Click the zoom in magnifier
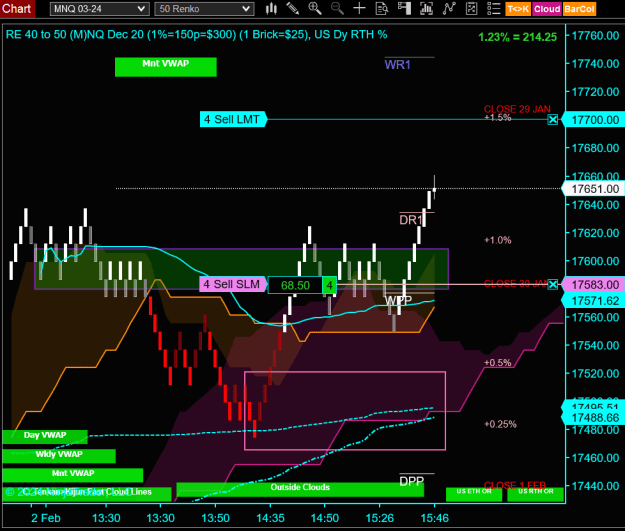 tap(314, 8)
